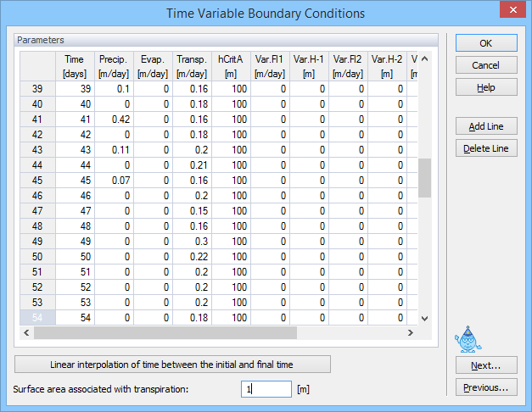Viewport: 532px width, 412px height.
Task: Select Time cell 54 in last row
Action: pyautogui.click(x=75, y=317)
